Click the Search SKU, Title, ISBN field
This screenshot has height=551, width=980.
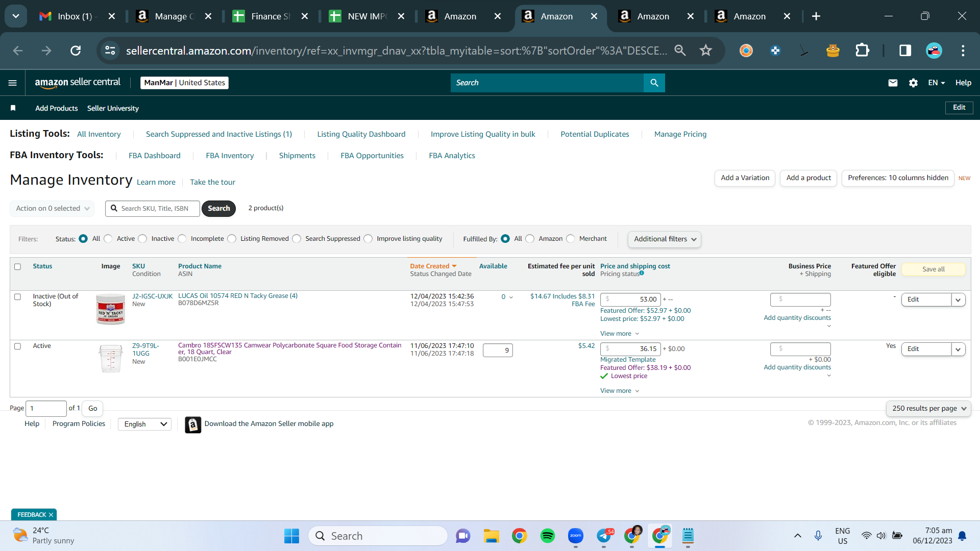(x=153, y=208)
